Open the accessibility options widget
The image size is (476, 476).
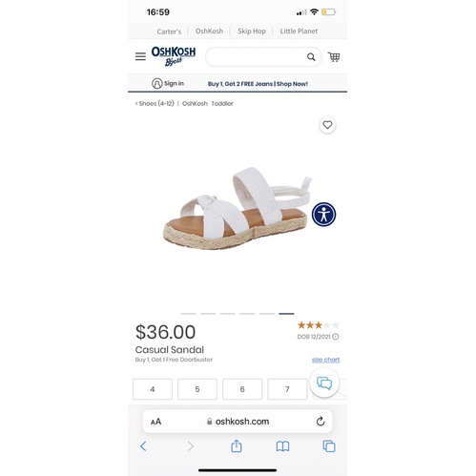tap(323, 215)
